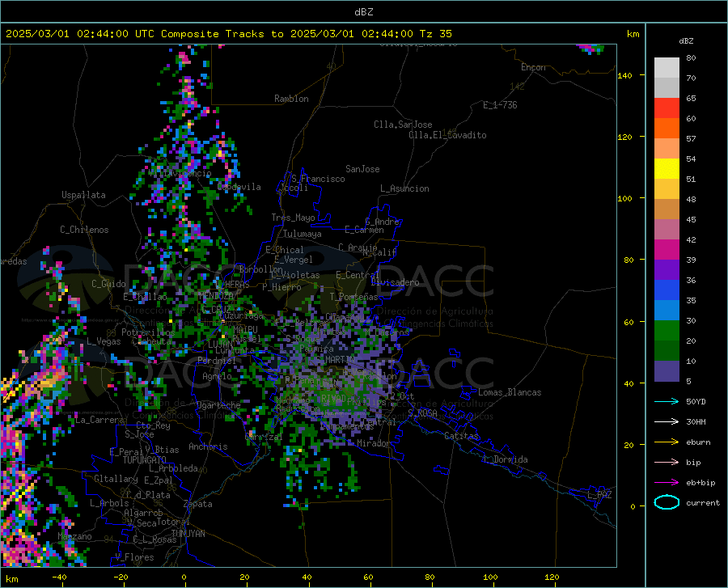The width and height of the screenshot is (728, 588).
Task: Click the La_Carrera location label
Action: (x=99, y=420)
